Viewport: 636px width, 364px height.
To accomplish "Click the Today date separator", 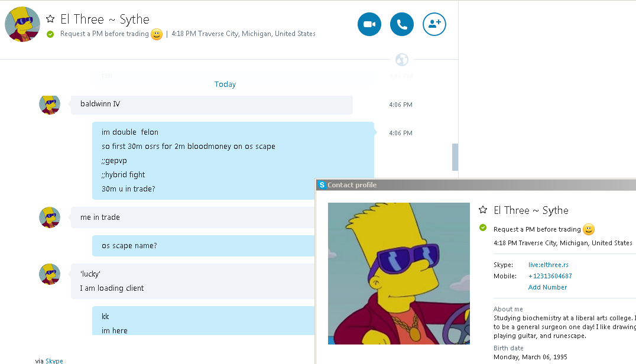I will [x=225, y=84].
